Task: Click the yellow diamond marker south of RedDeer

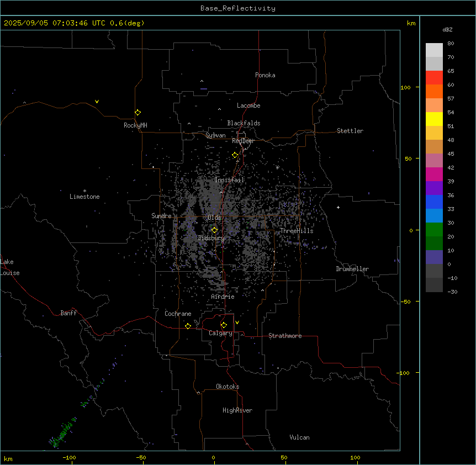Action: tap(235, 155)
